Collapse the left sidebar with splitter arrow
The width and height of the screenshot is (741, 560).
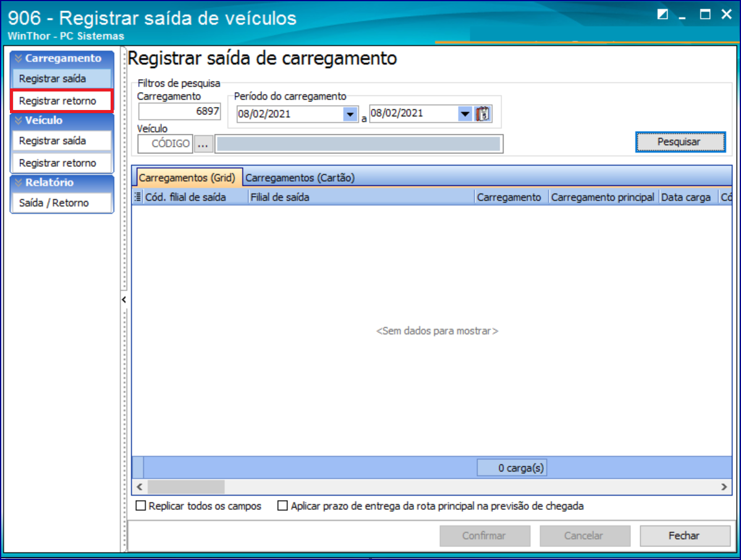(124, 300)
